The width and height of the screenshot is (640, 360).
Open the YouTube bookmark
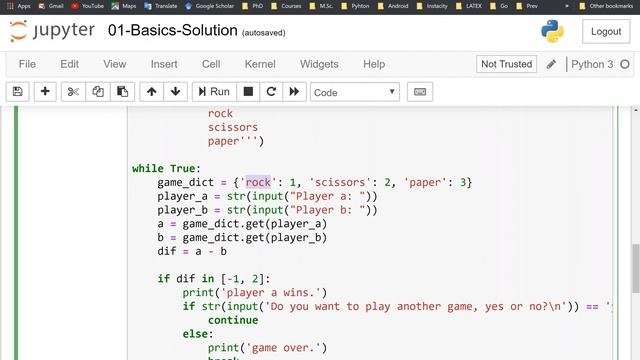pyautogui.click(x=88, y=6)
